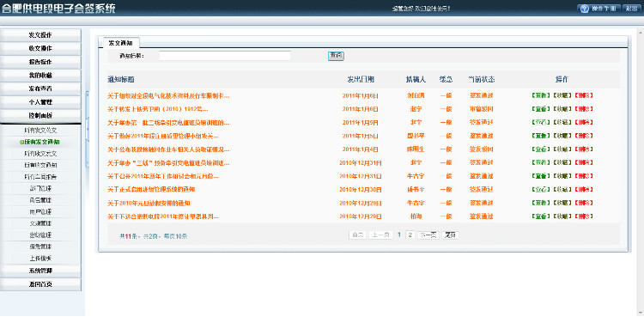Screen dimensions: 644x323
Task: Open the last submenu item above 系统管理
Action: 40,259
